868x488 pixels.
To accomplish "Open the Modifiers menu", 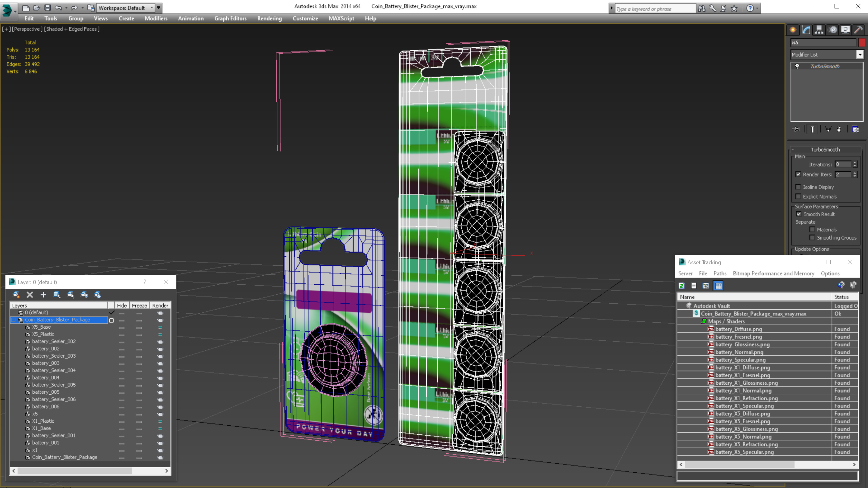I will pos(156,18).
